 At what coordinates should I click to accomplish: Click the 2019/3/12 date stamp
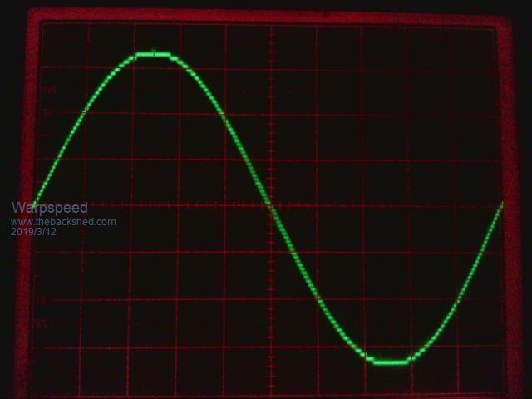pos(33,232)
